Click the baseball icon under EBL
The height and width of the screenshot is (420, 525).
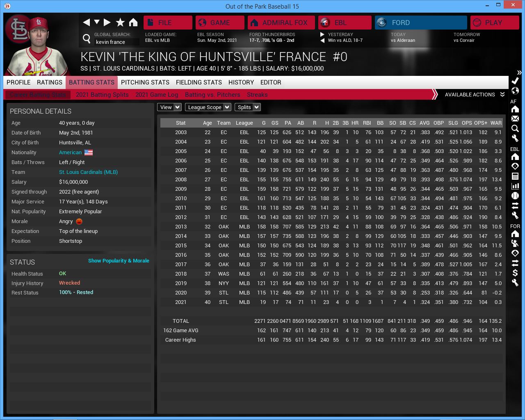tap(515, 196)
